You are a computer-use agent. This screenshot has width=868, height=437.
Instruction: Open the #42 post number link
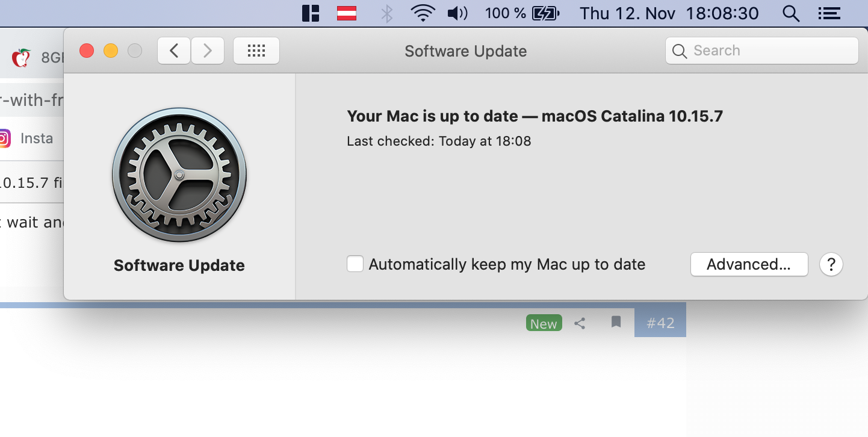[660, 323]
